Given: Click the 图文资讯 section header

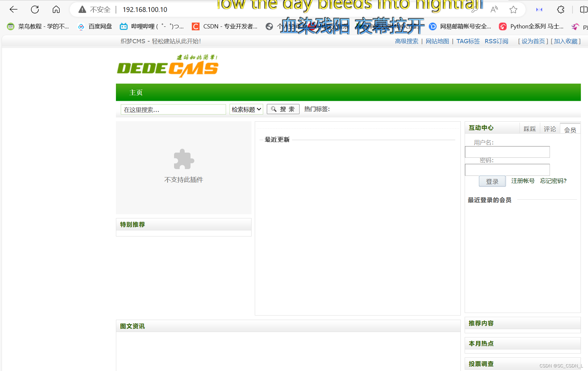Looking at the screenshot, I should tap(288, 326).
